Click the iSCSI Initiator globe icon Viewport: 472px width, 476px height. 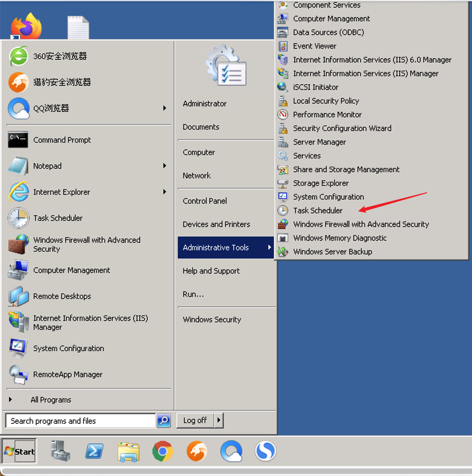coord(283,87)
